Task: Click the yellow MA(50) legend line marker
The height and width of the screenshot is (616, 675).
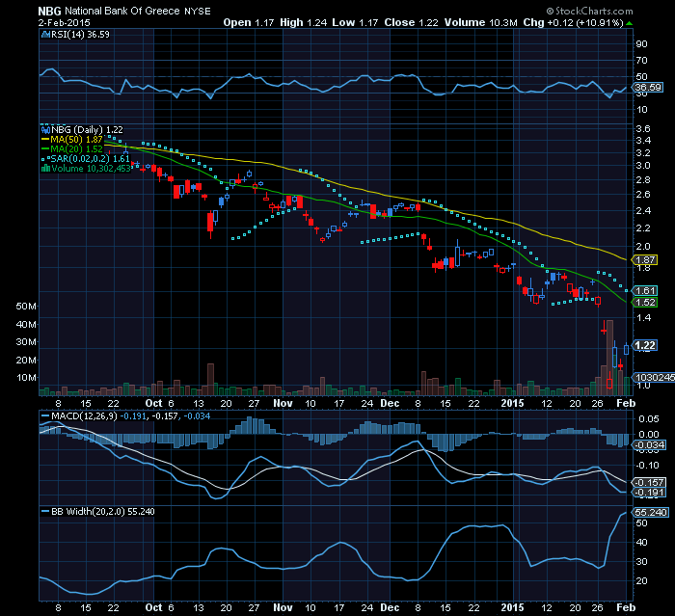Action: pos(45,140)
